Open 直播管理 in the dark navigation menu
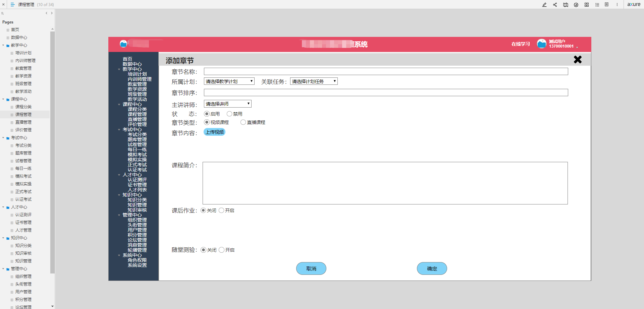The image size is (644, 309). point(137,119)
